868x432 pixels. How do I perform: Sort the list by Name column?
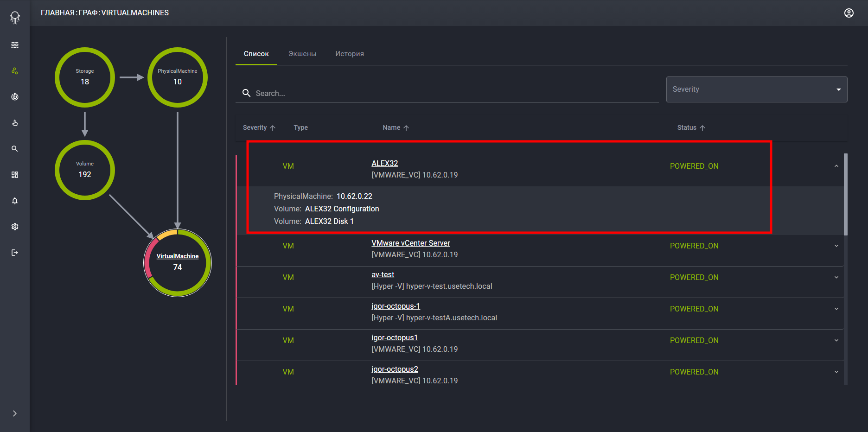pyautogui.click(x=396, y=127)
